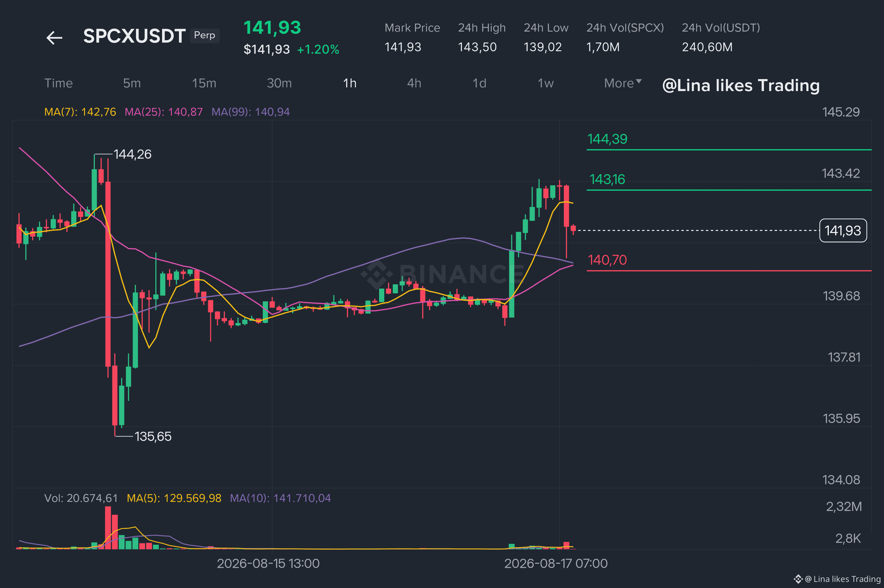The width and height of the screenshot is (884, 588).
Task: Click the volume MA(5): 129.569,98 label
Action: 174,498
